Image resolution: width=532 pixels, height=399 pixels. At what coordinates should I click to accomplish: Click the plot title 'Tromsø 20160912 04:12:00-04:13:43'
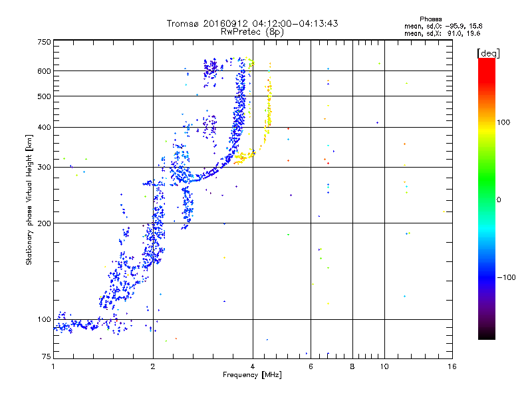(252, 23)
